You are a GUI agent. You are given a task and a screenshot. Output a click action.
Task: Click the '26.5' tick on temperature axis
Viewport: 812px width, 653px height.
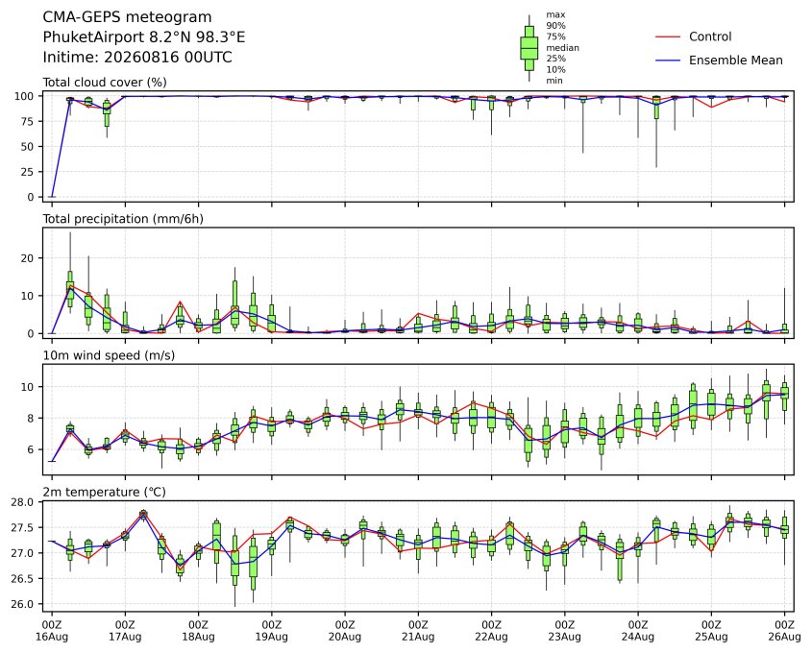pos(23,579)
